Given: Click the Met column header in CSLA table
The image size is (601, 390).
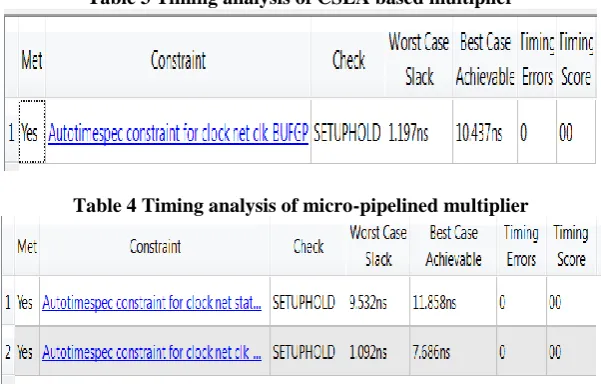Looking at the screenshot, I should click(32, 61).
